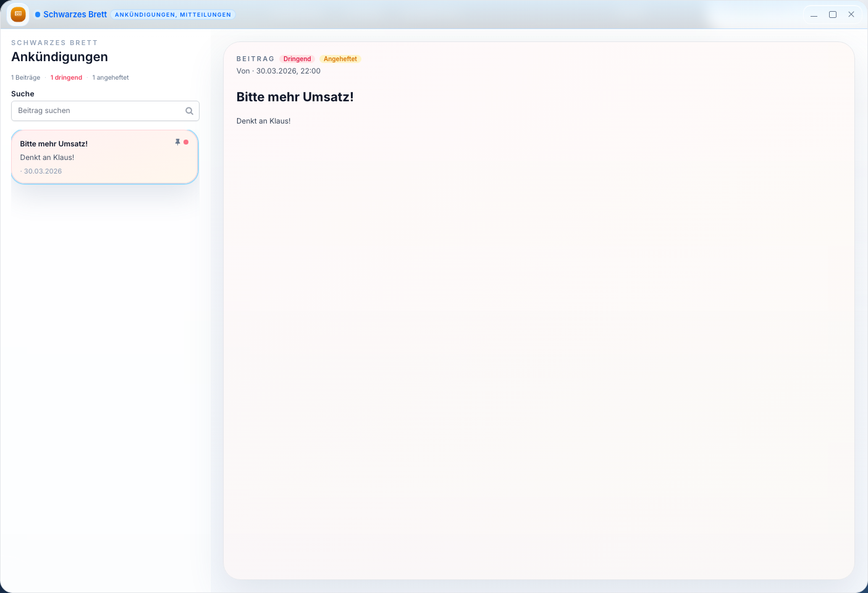Click the 'Dringend' badge in post detail
Image resolution: width=868 pixels, height=593 pixels.
tap(297, 59)
